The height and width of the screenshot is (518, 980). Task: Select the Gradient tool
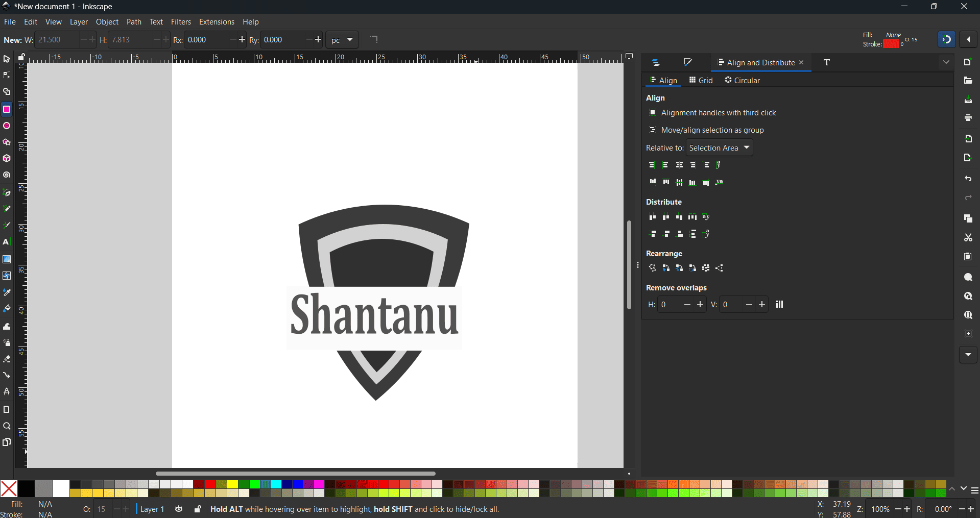(x=7, y=259)
